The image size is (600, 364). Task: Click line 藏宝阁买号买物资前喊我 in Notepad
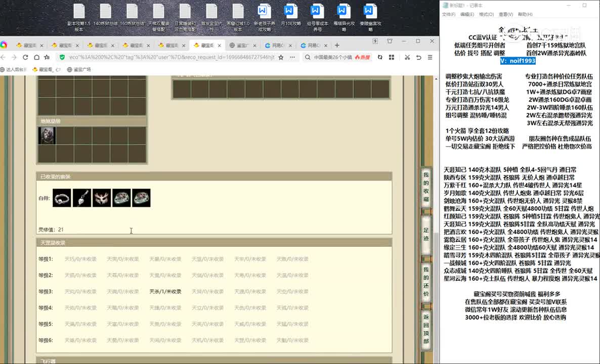point(517,294)
